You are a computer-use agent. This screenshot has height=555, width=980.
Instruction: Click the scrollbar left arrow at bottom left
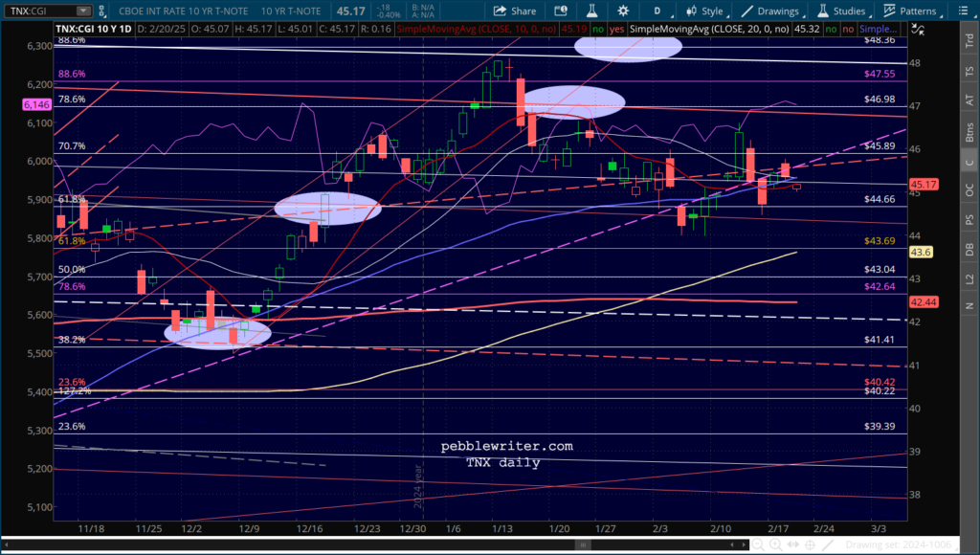click(6, 545)
